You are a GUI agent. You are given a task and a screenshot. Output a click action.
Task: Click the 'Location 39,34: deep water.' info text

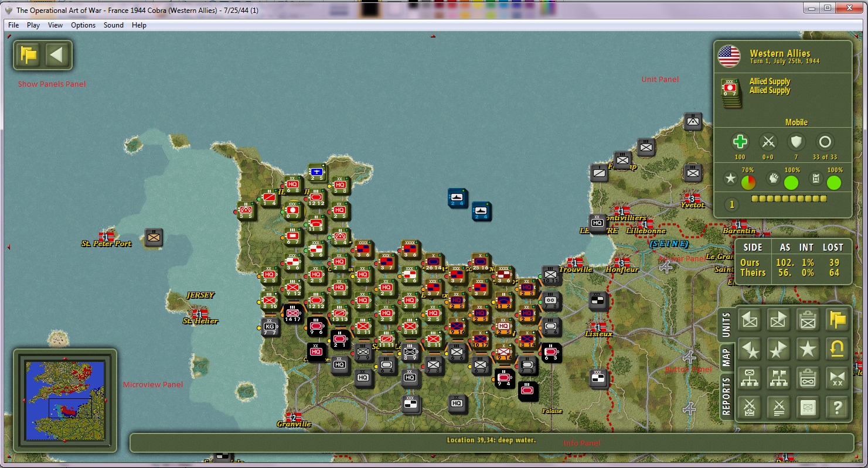pyautogui.click(x=491, y=440)
